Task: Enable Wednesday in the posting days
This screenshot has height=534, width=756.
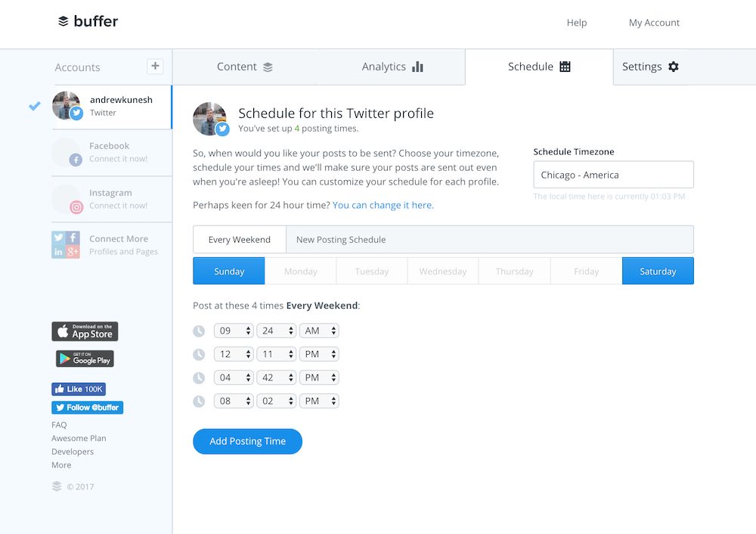Action: click(x=443, y=272)
